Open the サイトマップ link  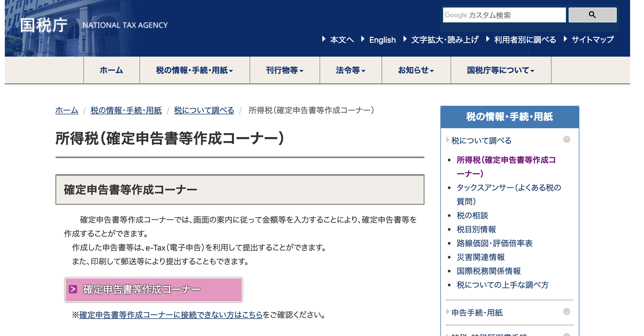tap(592, 40)
